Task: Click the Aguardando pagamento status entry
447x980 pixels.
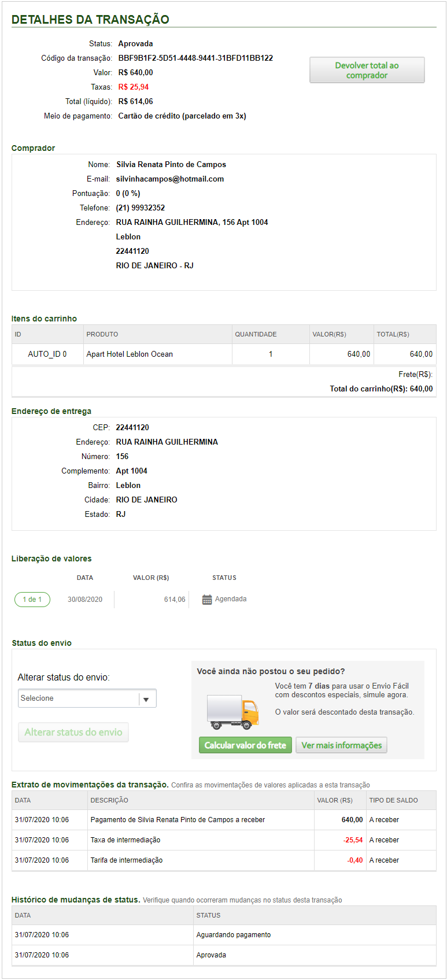Action: point(234,935)
